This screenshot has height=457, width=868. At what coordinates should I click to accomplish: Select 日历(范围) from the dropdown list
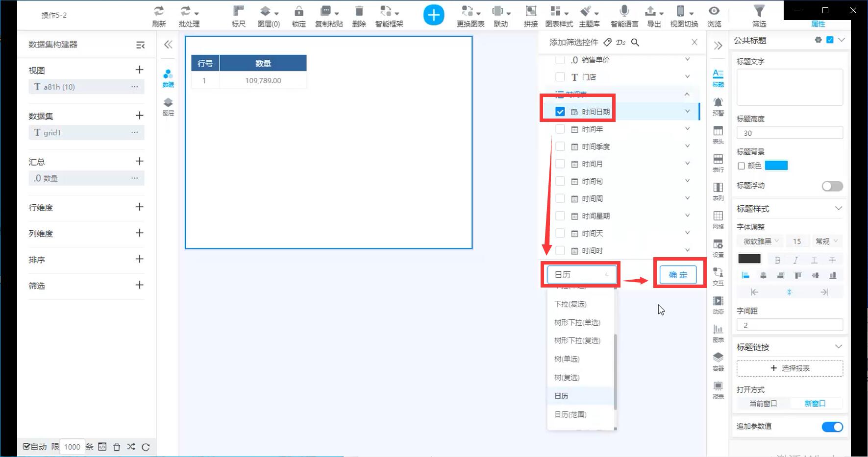coord(581,414)
